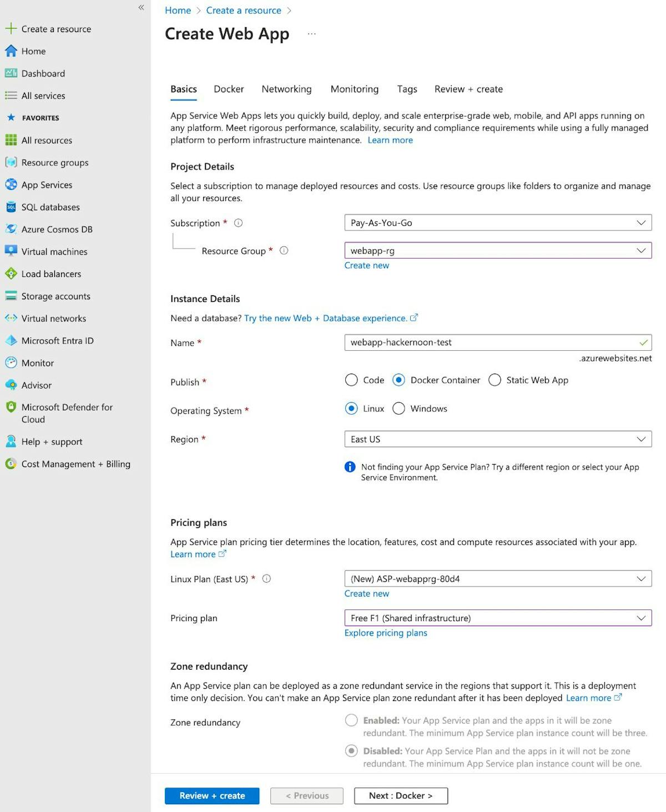Image resolution: width=666 pixels, height=812 pixels.
Task: Select Docker Container as publish option
Action: click(x=398, y=380)
